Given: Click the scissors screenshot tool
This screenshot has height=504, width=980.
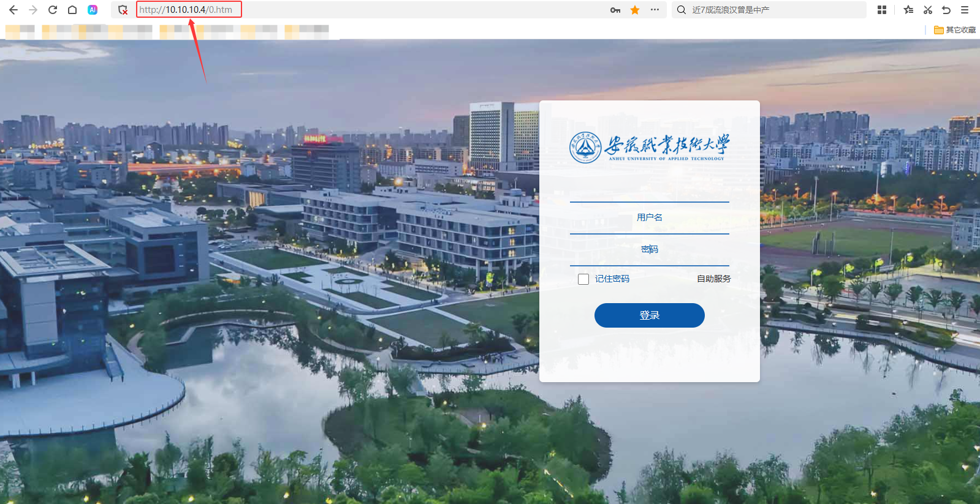Looking at the screenshot, I should tap(928, 10).
